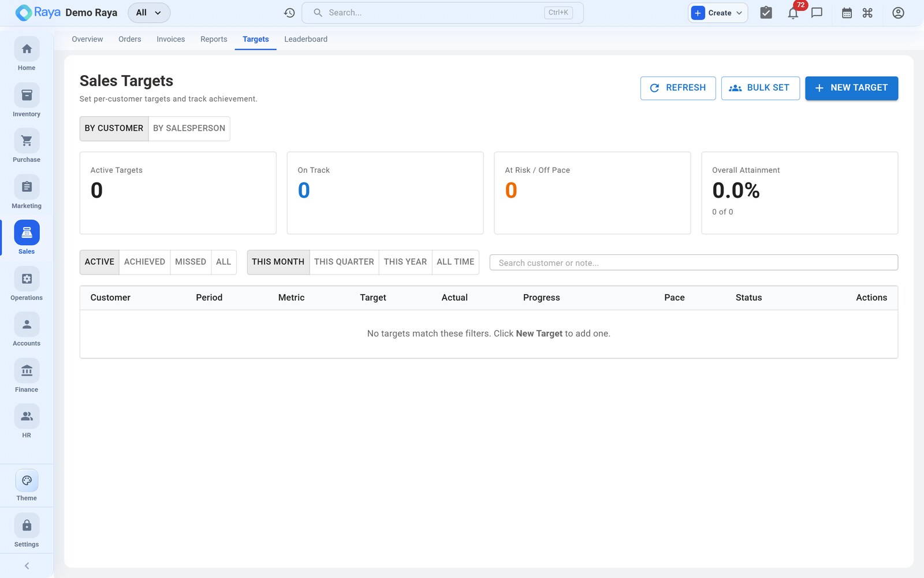Open the chat messages icon
Viewport: 924px width, 578px height.
click(x=817, y=13)
